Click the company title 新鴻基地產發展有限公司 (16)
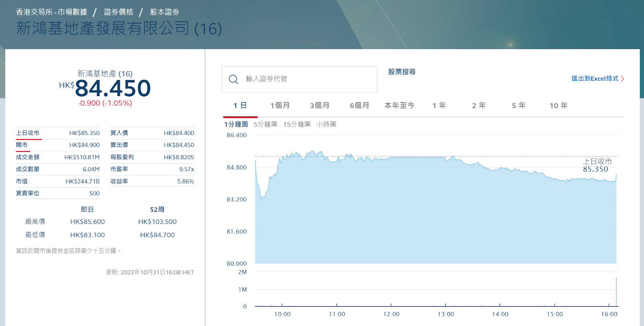Screen dimensions: 644x326 [119, 29]
